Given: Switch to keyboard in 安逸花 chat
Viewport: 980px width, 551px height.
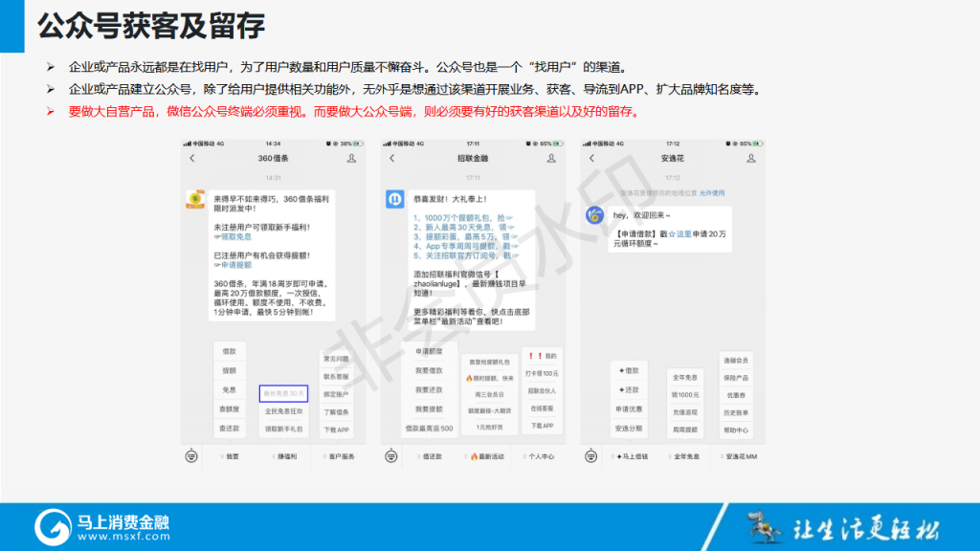Looking at the screenshot, I should [590, 456].
